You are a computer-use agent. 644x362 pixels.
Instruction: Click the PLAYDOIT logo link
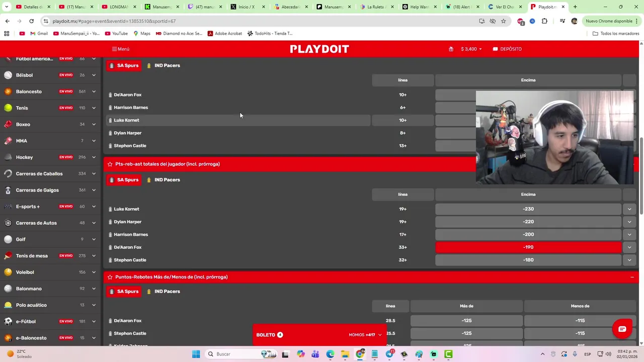319,49
